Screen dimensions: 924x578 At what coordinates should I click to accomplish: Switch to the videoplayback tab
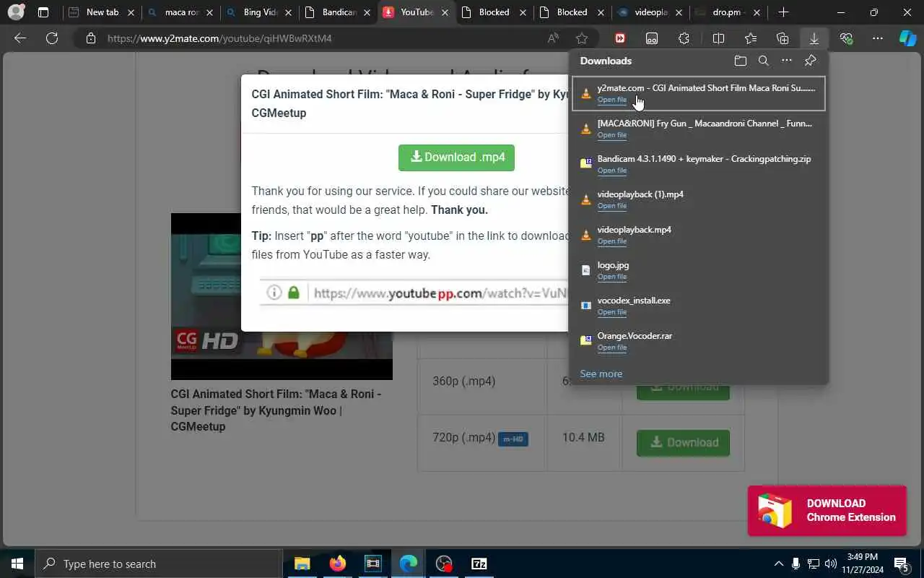650,12
